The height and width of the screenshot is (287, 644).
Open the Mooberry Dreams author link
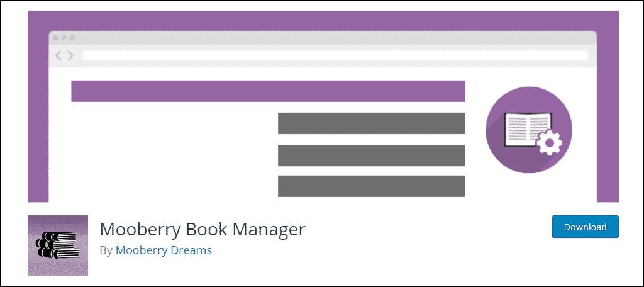(x=164, y=250)
